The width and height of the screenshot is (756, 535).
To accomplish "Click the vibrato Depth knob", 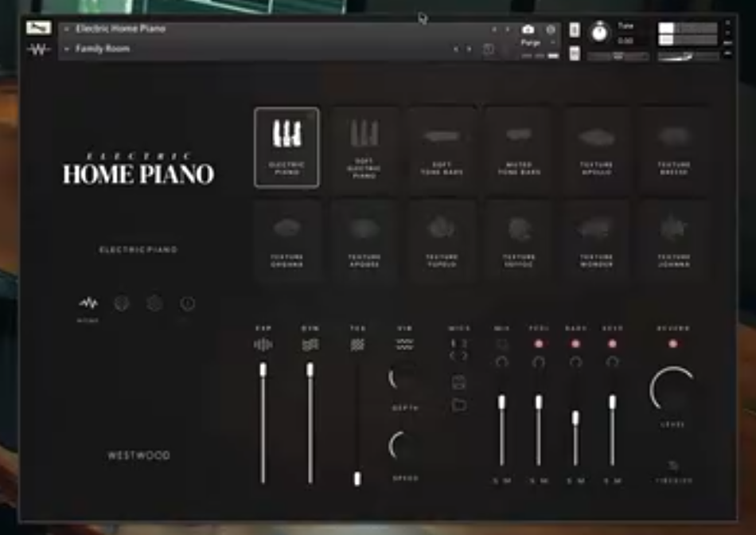I will click(404, 377).
